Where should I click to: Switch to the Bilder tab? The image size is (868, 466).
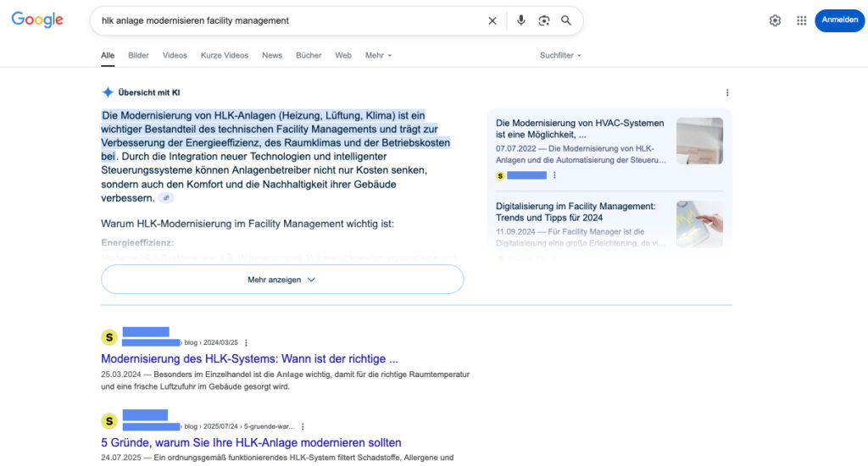[x=138, y=55]
